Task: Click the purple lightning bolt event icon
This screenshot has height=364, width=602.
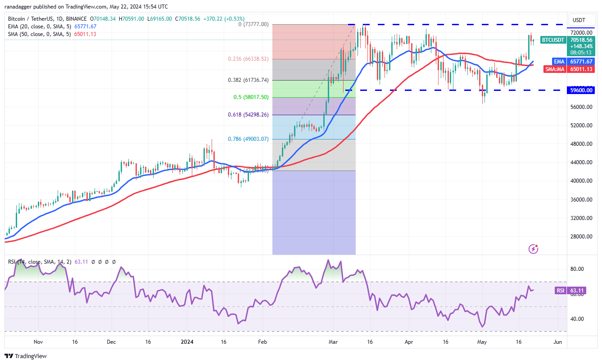Action: pos(534,248)
